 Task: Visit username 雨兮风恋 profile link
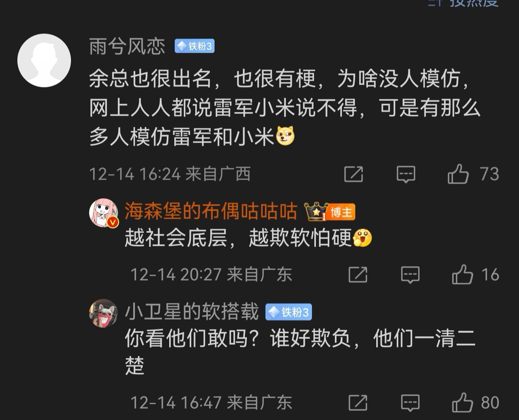point(127,46)
